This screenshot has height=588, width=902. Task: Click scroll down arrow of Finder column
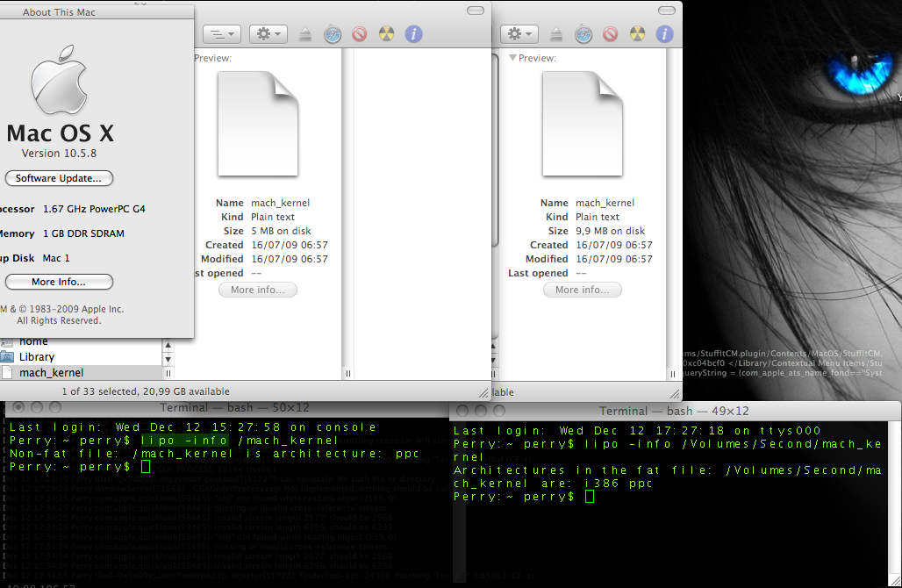(168, 360)
